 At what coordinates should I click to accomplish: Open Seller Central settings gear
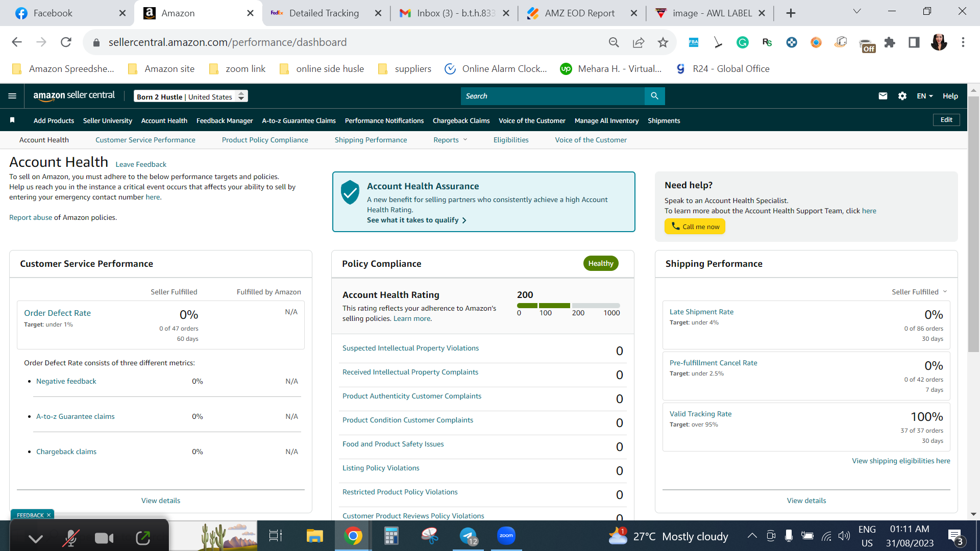click(x=902, y=96)
